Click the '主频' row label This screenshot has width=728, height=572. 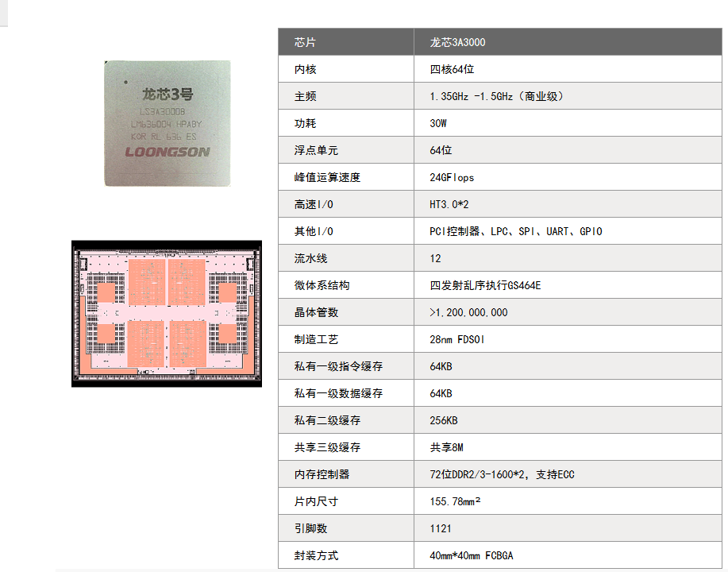(305, 96)
